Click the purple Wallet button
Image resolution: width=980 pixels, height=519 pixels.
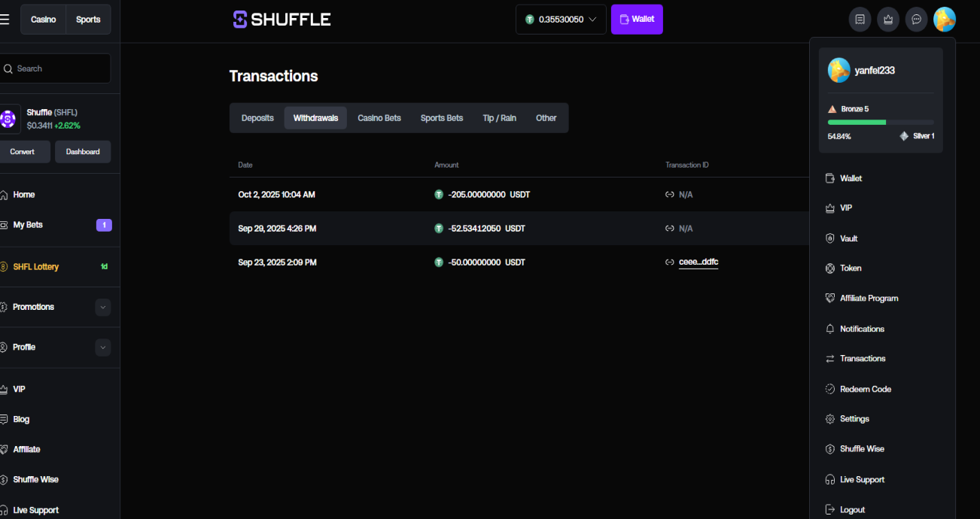pos(637,20)
